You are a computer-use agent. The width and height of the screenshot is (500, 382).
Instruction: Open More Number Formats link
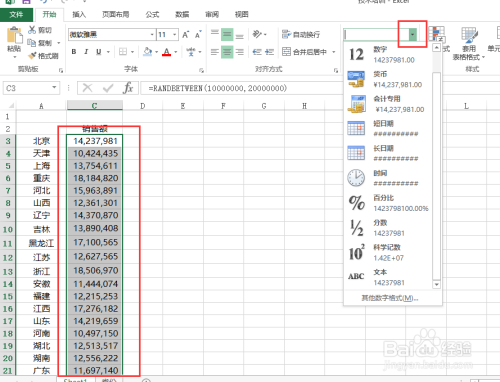tap(390, 298)
